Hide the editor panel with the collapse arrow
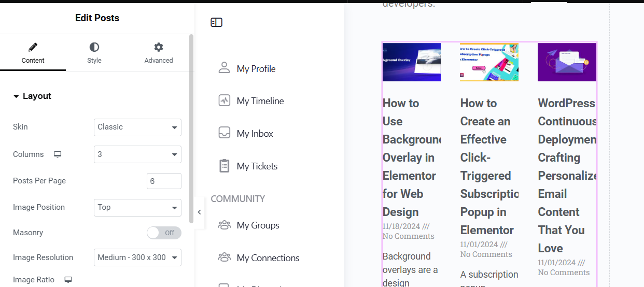The width and height of the screenshot is (644, 287). [x=199, y=212]
